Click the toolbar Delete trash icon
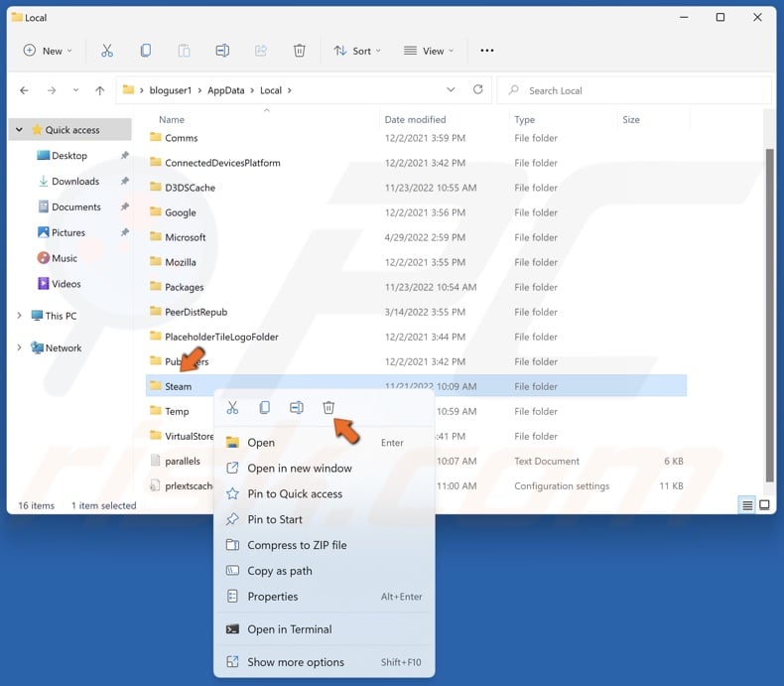 299,51
